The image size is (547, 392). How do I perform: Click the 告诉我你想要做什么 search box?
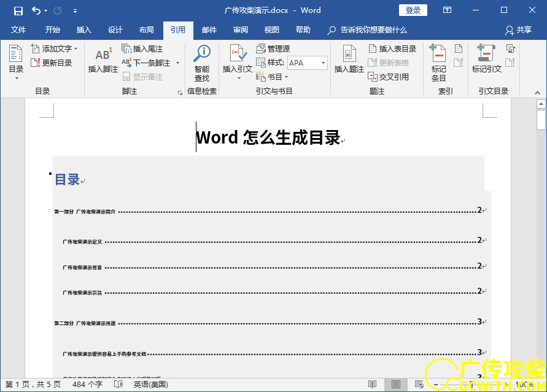pyautogui.click(x=367, y=30)
